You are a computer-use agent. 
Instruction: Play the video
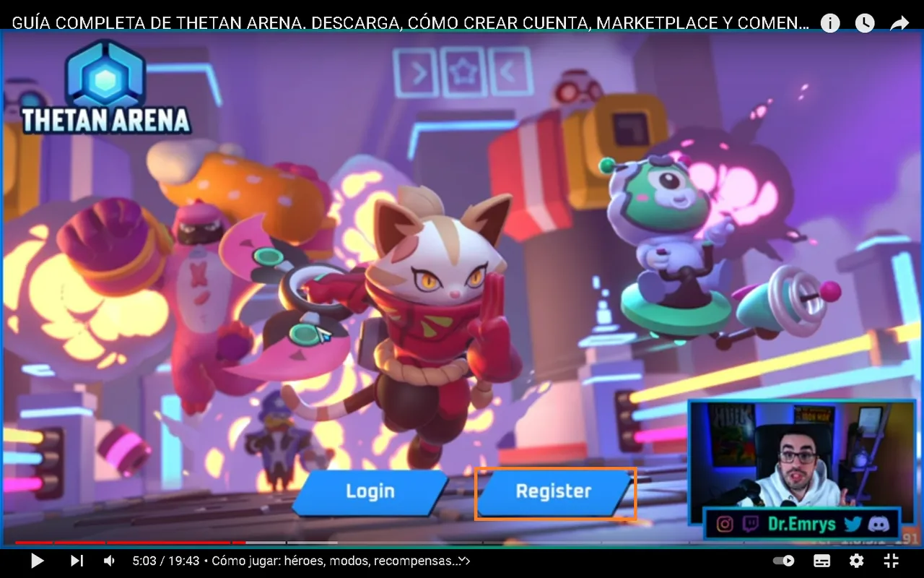37,561
